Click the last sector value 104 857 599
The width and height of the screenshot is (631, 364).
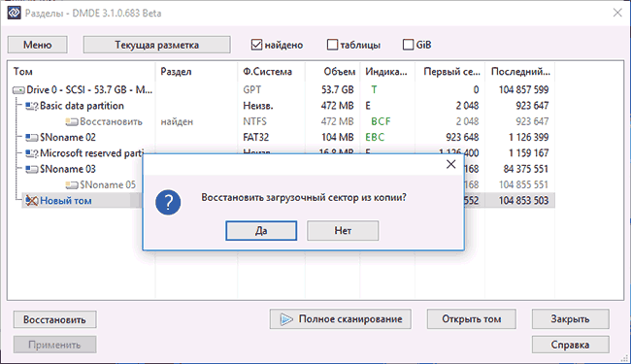pyautogui.click(x=523, y=90)
